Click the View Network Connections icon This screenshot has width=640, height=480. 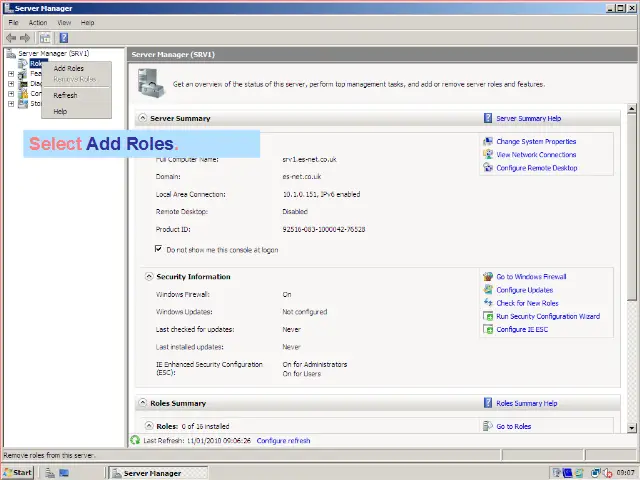(x=488, y=155)
